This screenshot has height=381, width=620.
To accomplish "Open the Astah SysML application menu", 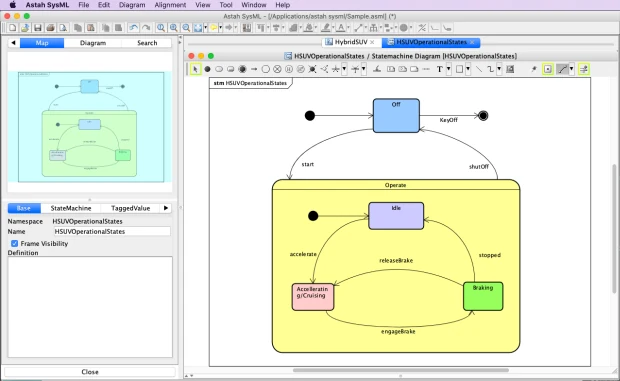I will (47, 5).
